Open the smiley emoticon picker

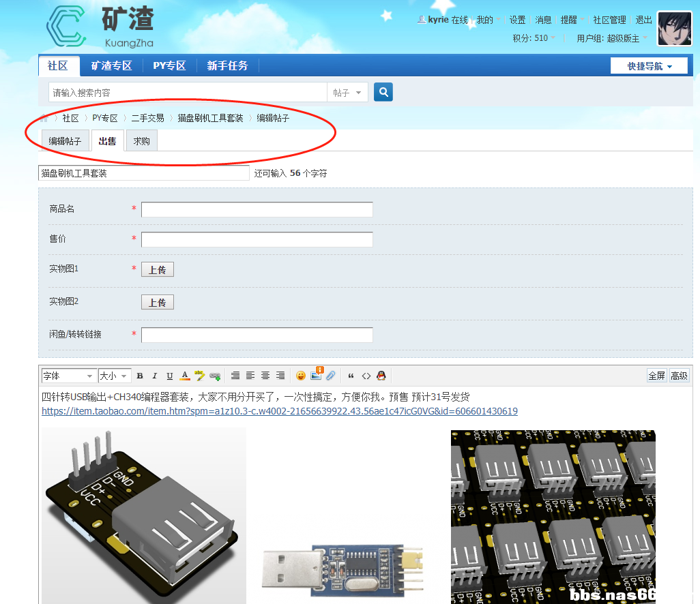[301, 376]
